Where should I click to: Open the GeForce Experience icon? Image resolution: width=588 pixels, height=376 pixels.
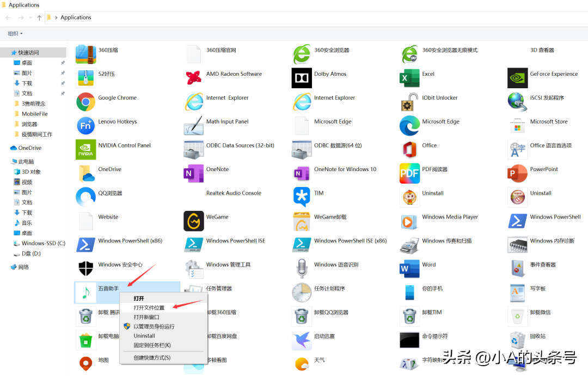(x=518, y=78)
